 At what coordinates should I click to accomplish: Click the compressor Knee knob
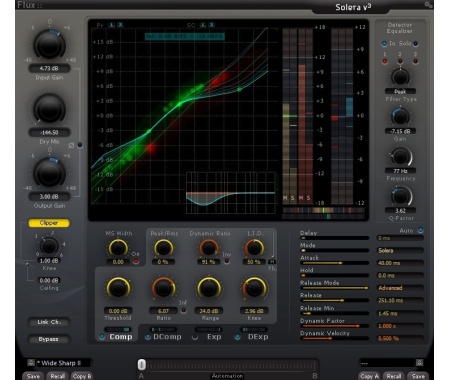pos(254,288)
